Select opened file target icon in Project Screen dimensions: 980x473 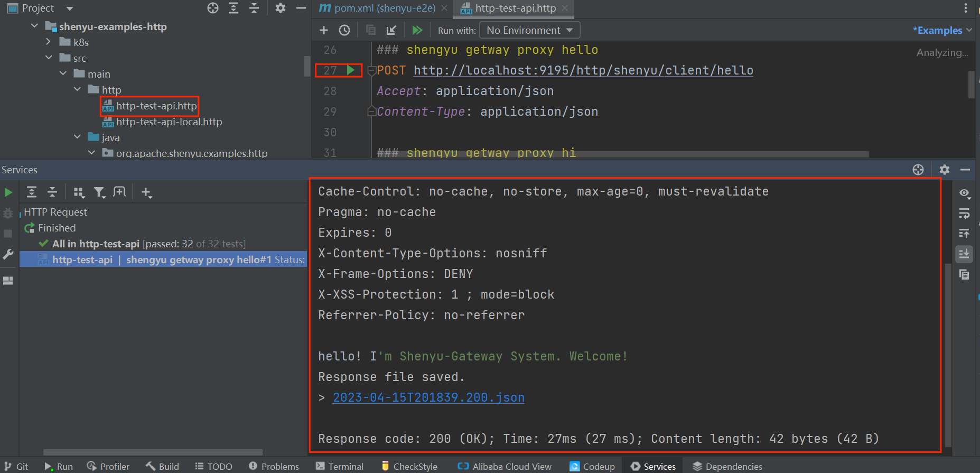pyautogui.click(x=213, y=8)
